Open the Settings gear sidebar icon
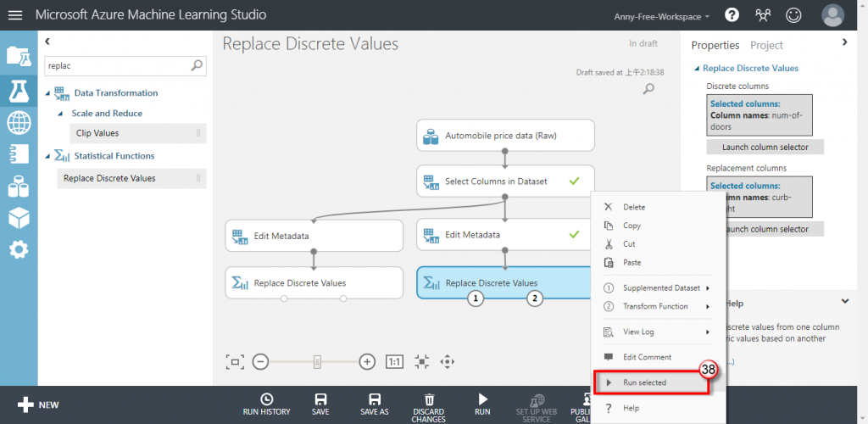 [19, 250]
